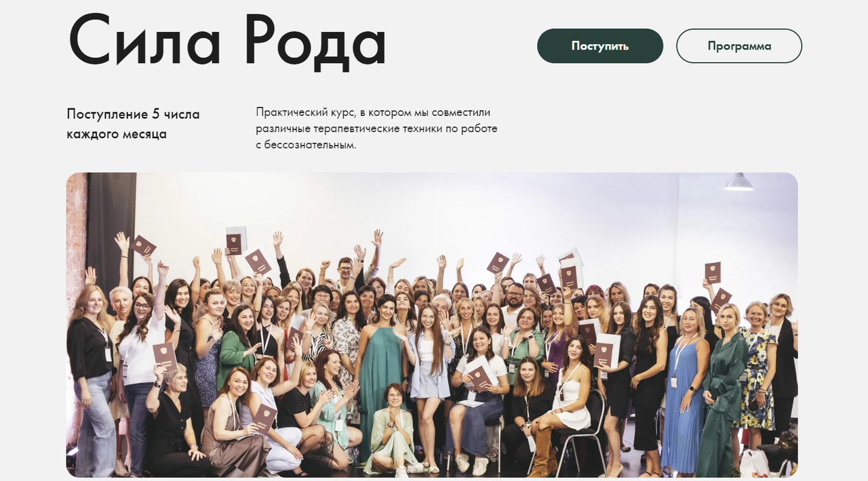Click the Практический курс description paragraph
The image size is (868, 481).
pyautogui.click(x=377, y=128)
